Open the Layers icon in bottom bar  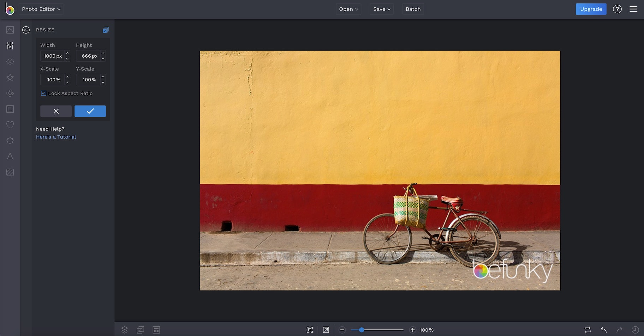click(x=125, y=330)
